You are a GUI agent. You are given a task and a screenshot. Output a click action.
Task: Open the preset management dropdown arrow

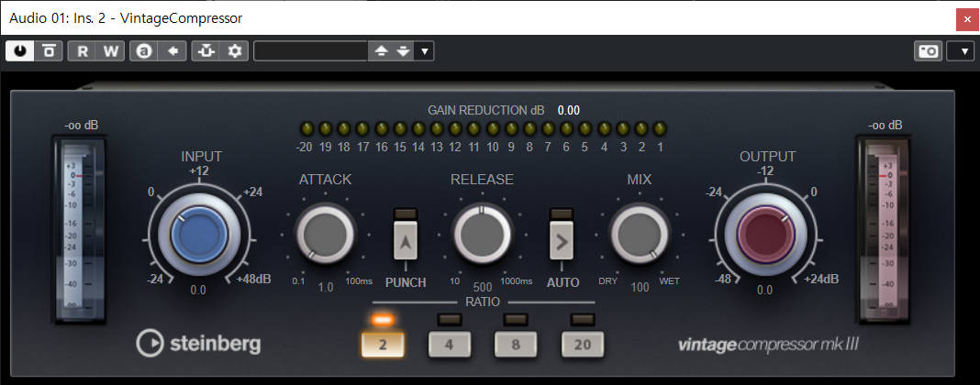[424, 51]
